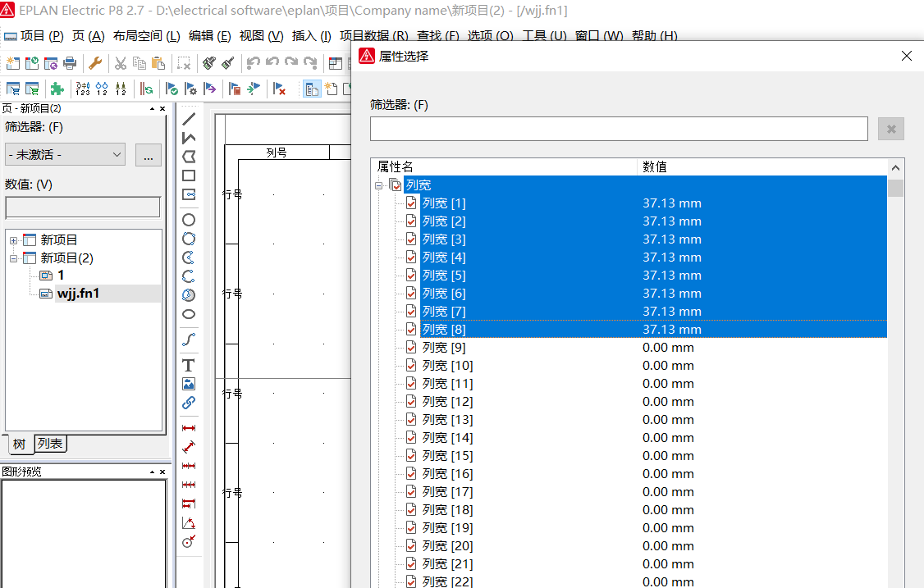Click the Insert Image tool
924x588 pixels.
[188, 384]
